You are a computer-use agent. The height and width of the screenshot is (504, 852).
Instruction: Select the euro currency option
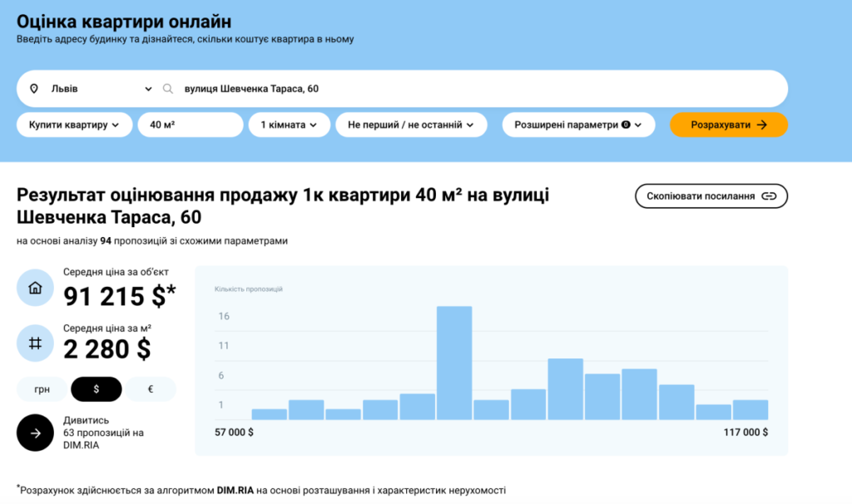150,388
